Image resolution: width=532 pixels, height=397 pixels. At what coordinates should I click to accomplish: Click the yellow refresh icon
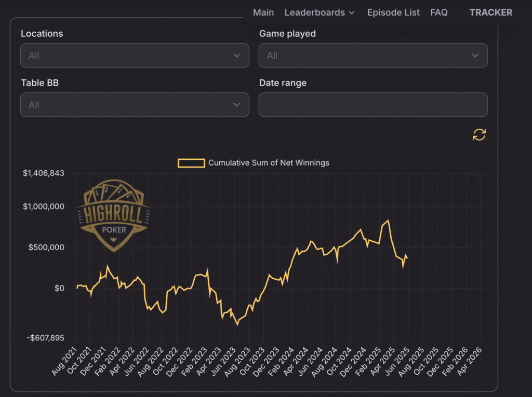(479, 134)
